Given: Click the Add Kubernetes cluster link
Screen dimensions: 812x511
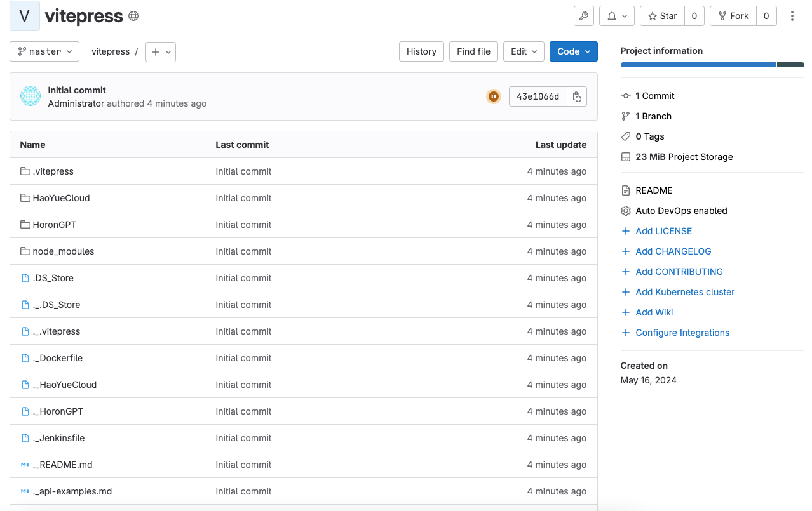Looking at the screenshot, I should click(685, 292).
